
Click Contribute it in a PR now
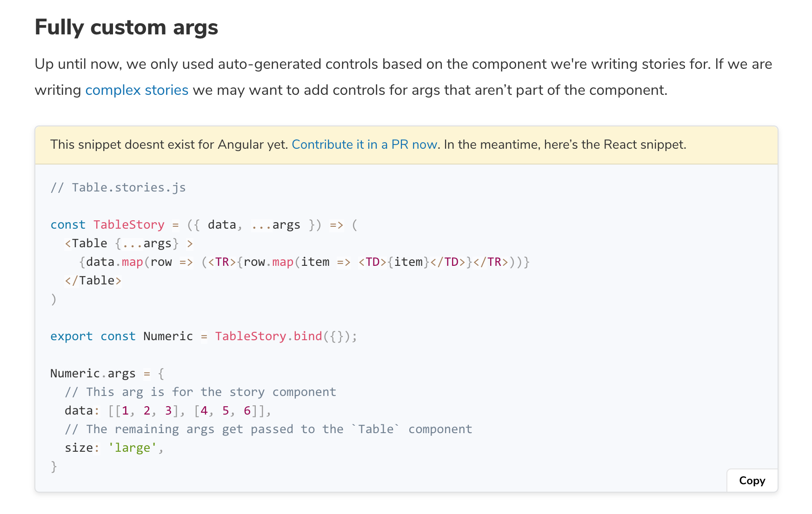pyautogui.click(x=365, y=145)
